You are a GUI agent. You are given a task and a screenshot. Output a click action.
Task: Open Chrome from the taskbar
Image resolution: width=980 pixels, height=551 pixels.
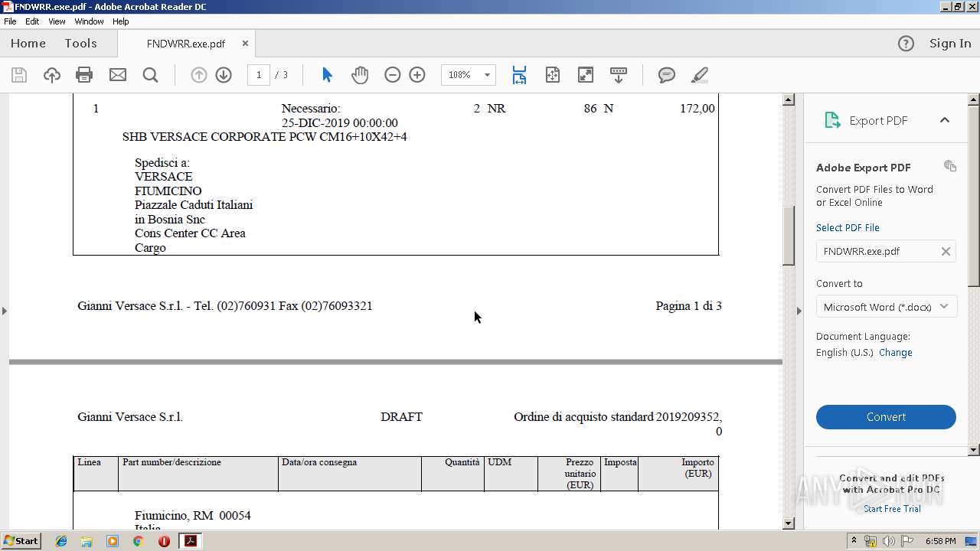tap(138, 541)
